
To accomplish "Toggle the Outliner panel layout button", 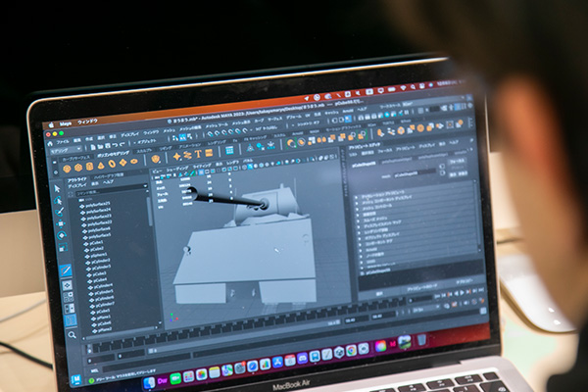I will click(x=71, y=320).
